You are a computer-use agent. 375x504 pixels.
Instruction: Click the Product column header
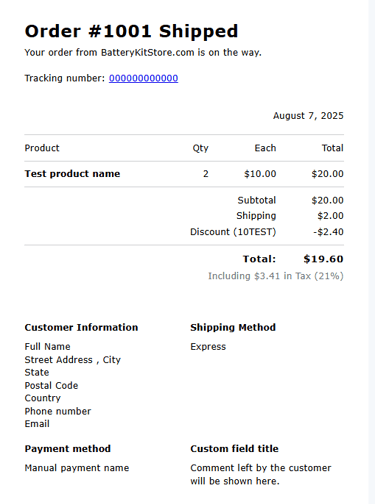(x=42, y=148)
